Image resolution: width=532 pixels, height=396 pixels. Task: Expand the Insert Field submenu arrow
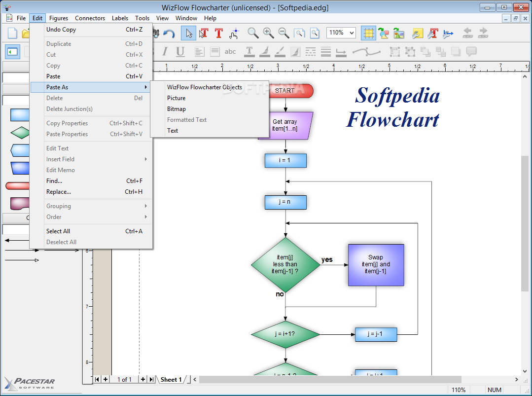pyautogui.click(x=146, y=159)
